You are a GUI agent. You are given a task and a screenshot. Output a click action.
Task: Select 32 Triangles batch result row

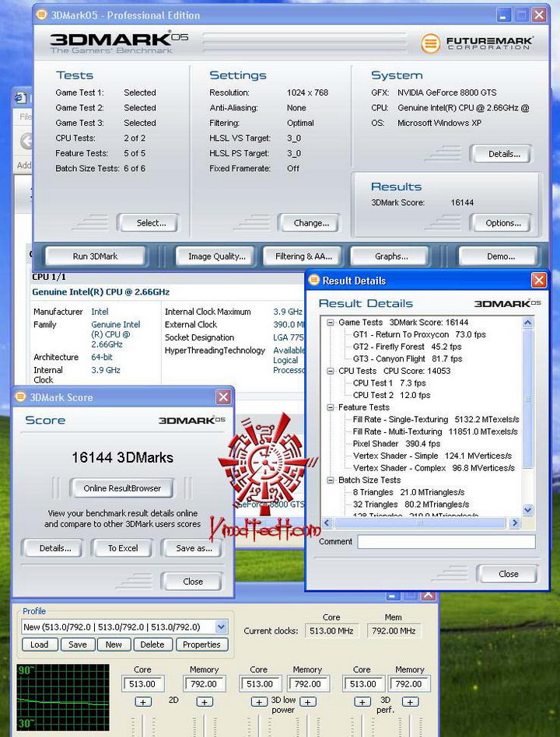click(411, 505)
